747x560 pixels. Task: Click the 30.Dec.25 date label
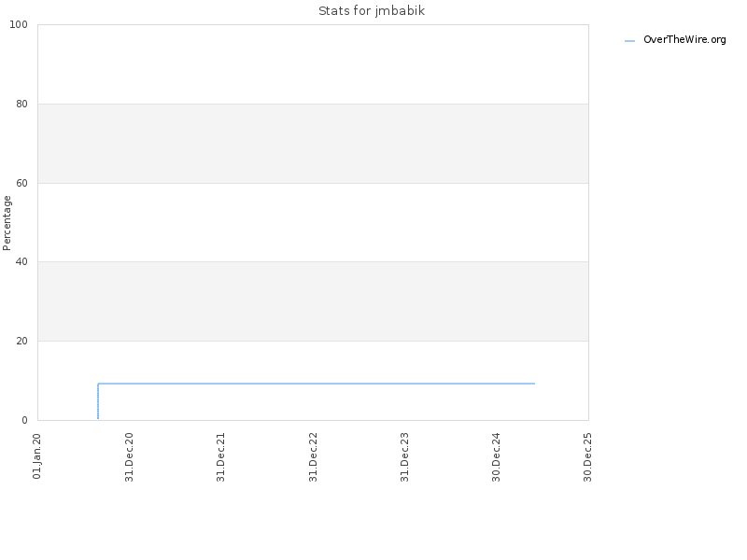tap(587, 457)
